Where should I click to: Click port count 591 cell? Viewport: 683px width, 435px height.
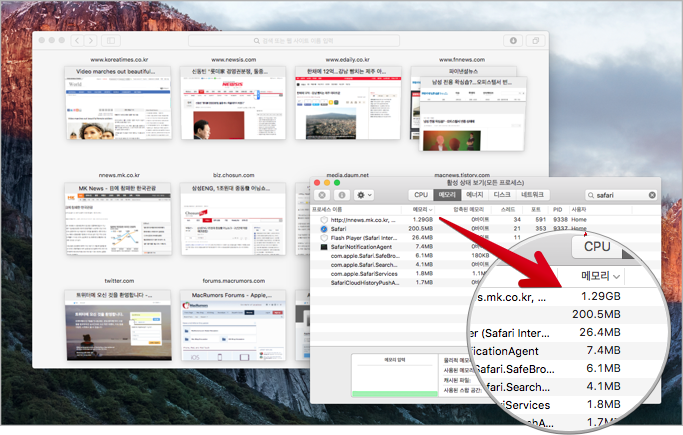(x=541, y=220)
